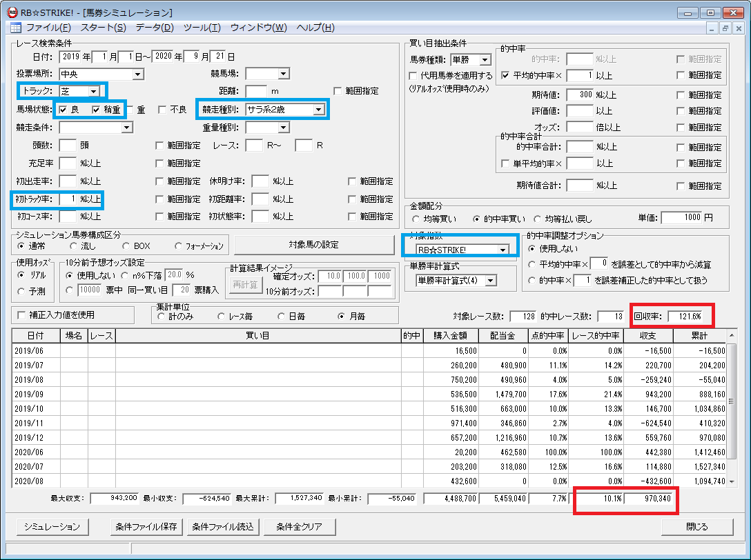Image resolution: width=751 pixels, height=560 pixels.
Task: Open the スタート(S) menu
Action: (103, 28)
